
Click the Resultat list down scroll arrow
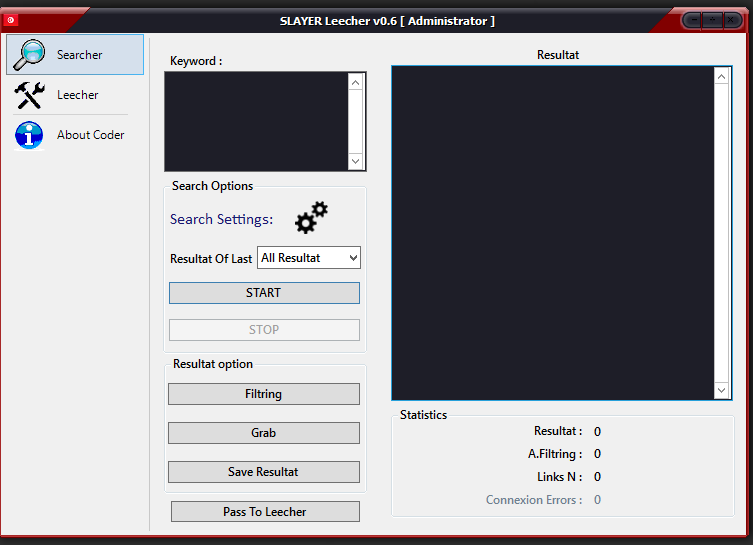tap(722, 391)
